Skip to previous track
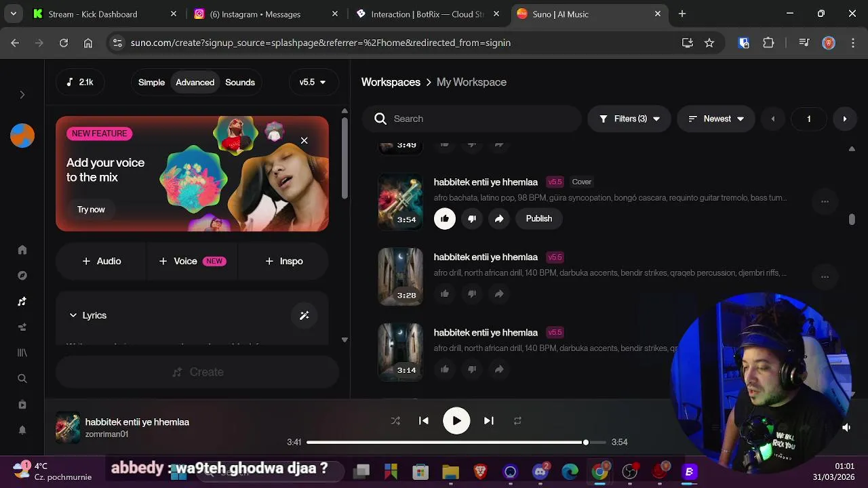The height and width of the screenshot is (488, 868). click(424, 421)
